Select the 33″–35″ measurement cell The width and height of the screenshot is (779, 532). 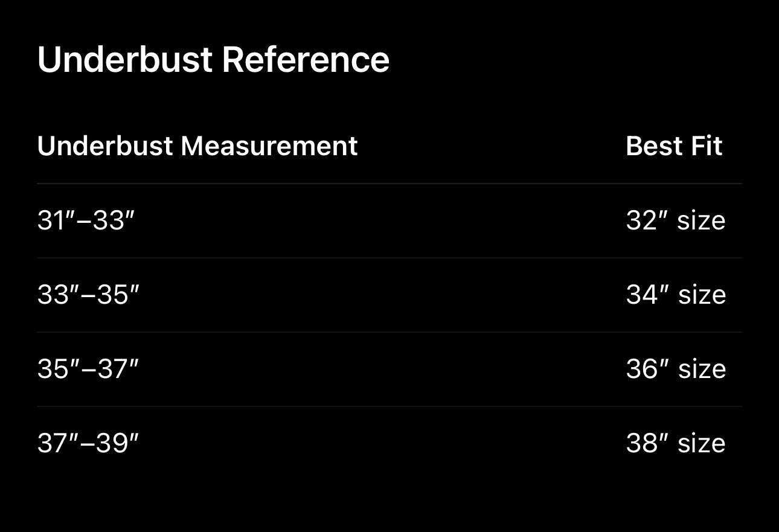88,295
